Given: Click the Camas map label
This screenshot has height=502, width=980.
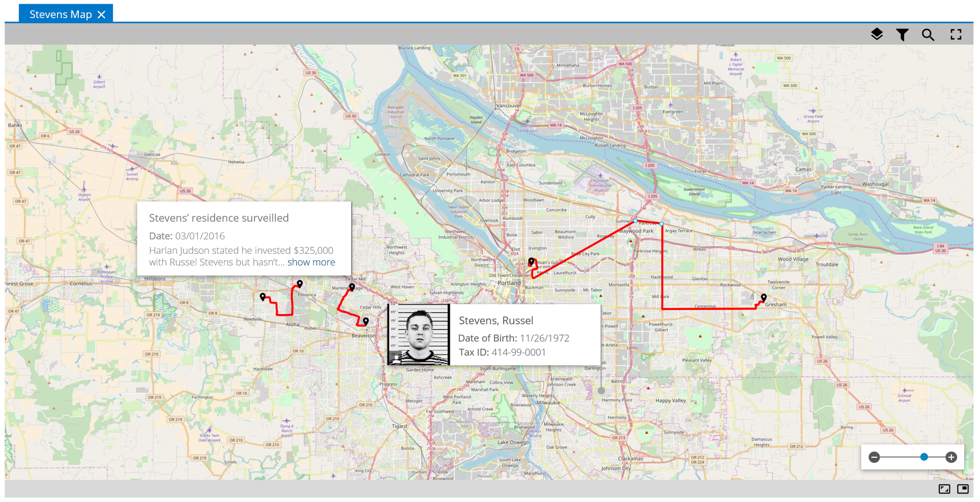Looking at the screenshot, I should (x=803, y=169).
